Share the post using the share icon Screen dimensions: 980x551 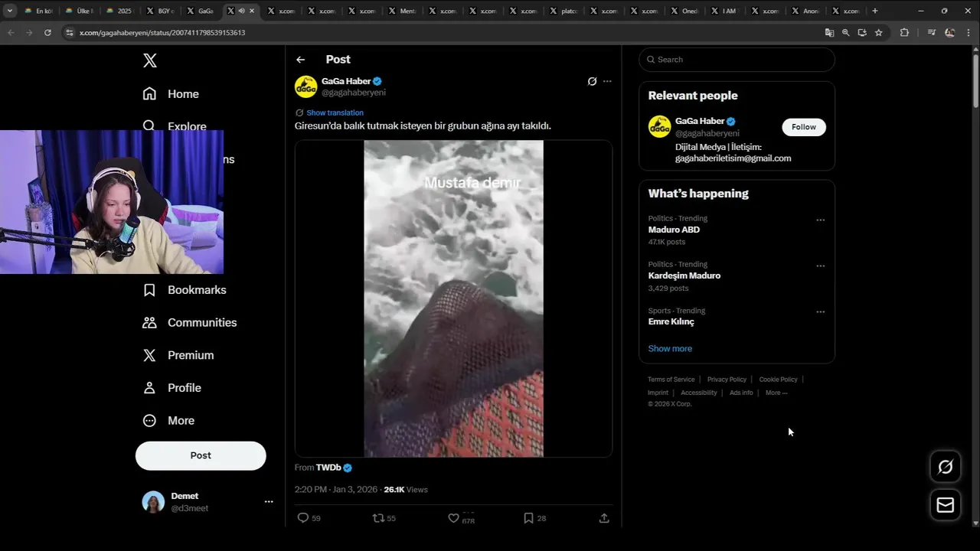(x=604, y=518)
